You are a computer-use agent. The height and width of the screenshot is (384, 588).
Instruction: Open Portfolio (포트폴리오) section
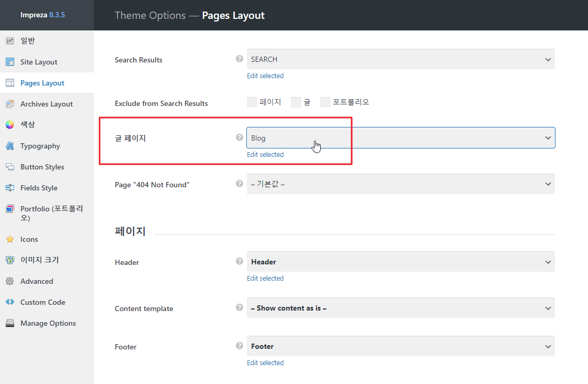(x=47, y=213)
